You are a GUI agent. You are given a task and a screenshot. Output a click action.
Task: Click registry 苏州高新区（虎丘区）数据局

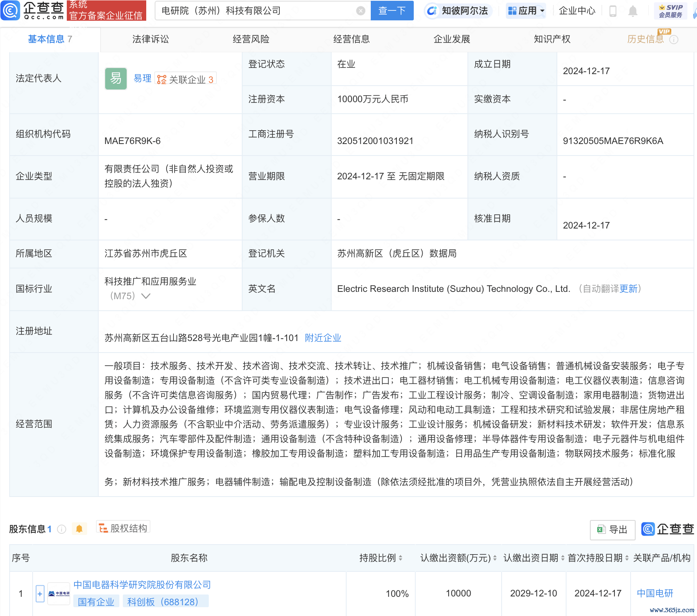click(x=397, y=253)
